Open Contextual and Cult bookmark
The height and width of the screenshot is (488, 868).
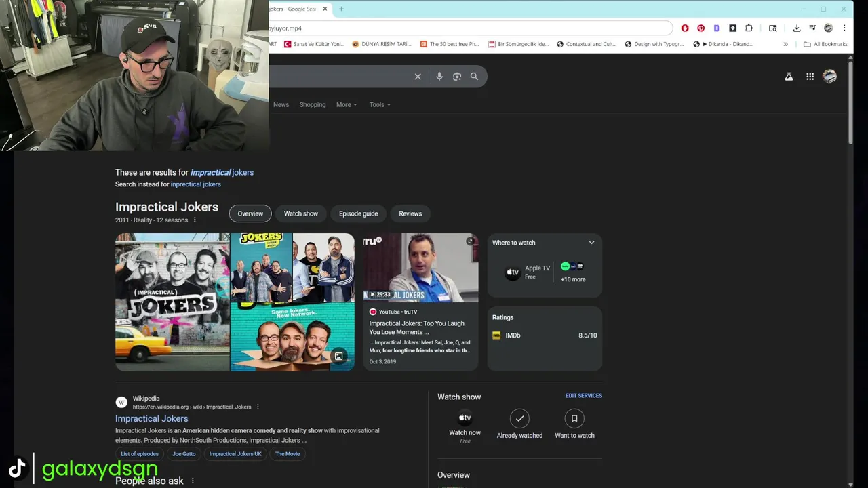[x=587, y=44]
